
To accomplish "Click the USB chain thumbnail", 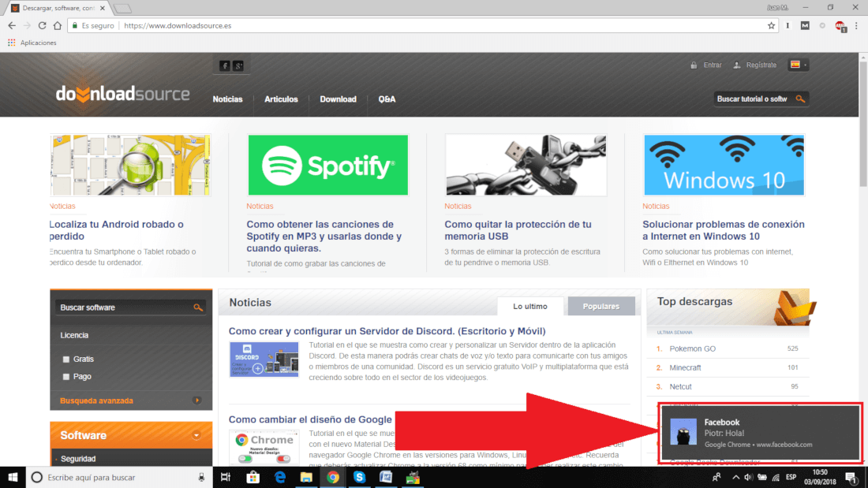I will coord(526,165).
